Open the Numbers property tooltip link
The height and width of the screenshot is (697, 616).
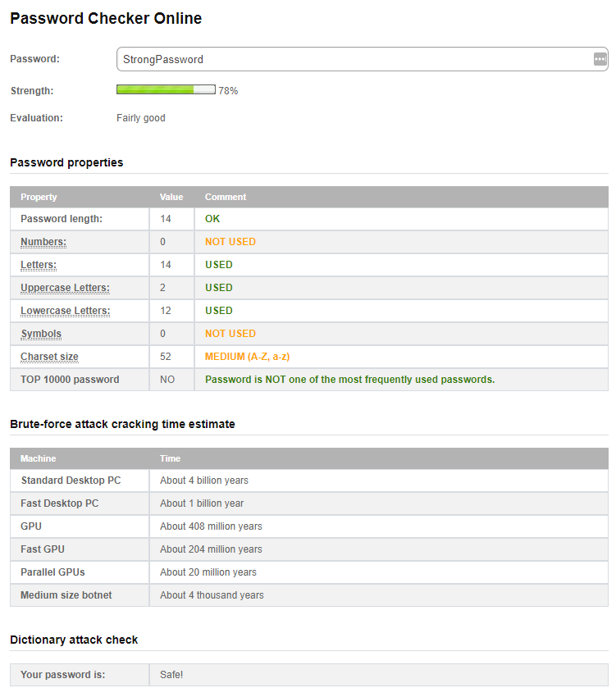(43, 241)
